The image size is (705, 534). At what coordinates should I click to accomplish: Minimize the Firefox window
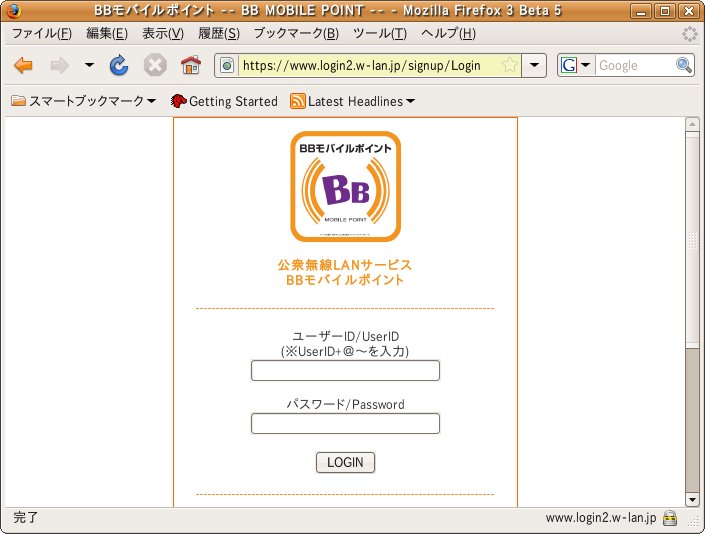click(x=641, y=11)
